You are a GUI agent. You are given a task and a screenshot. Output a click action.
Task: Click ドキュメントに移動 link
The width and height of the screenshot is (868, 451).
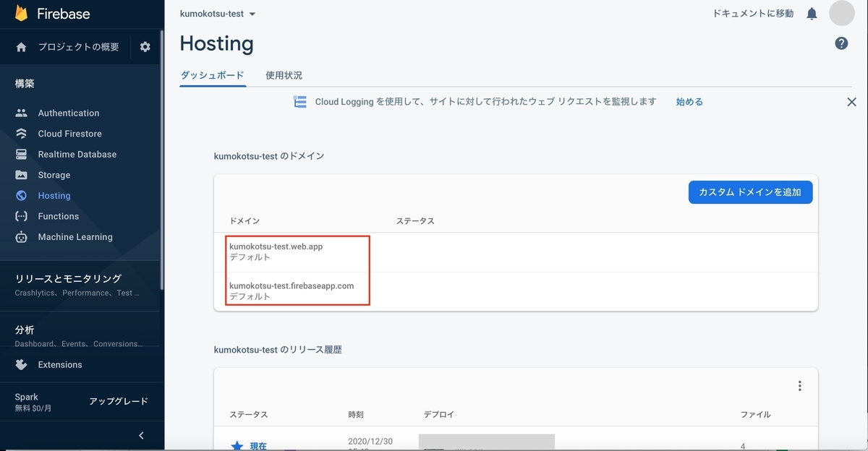point(753,14)
